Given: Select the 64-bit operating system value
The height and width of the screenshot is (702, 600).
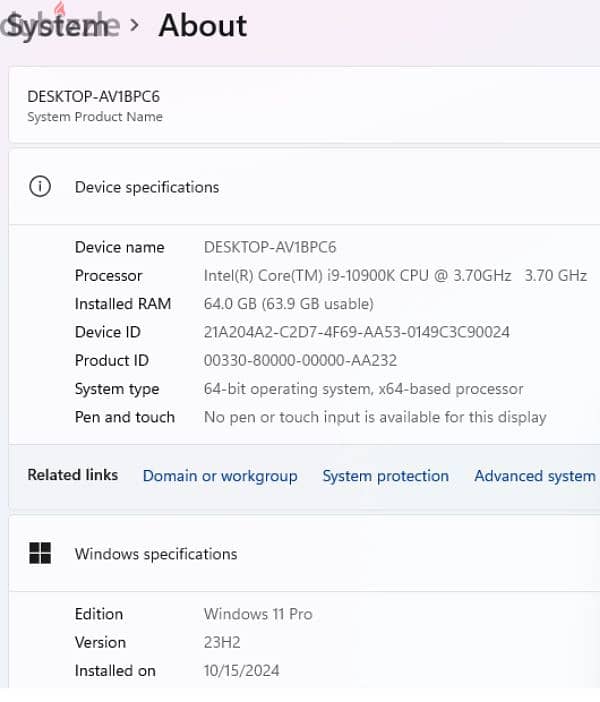Looking at the screenshot, I should coord(364,389).
